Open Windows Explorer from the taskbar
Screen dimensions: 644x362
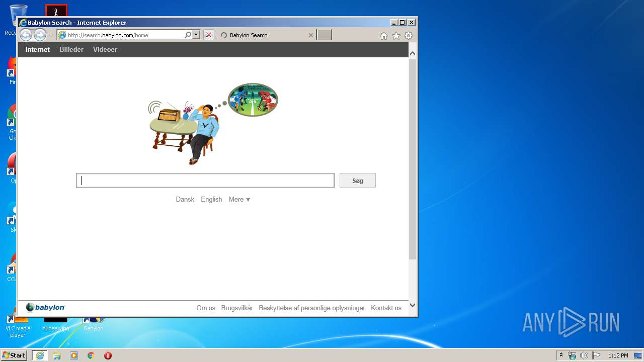(57, 355)
